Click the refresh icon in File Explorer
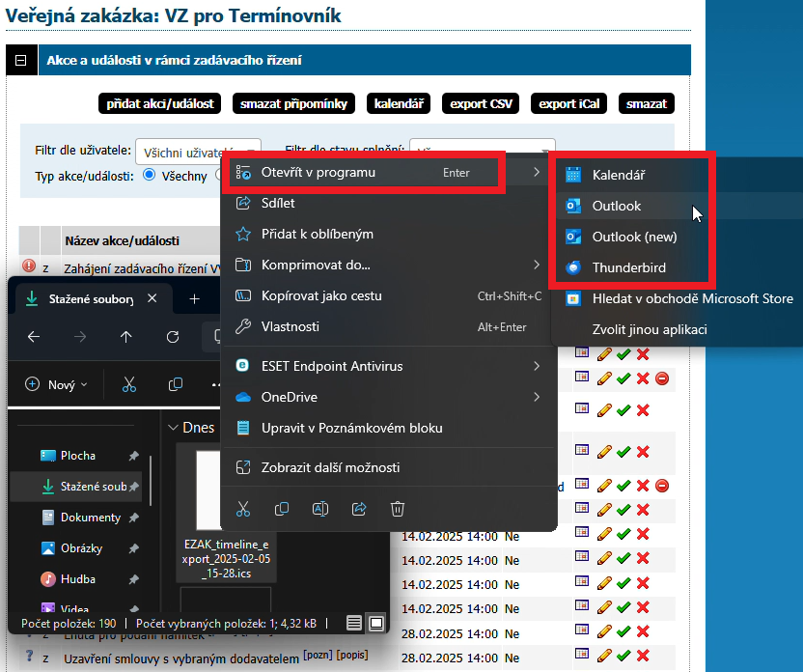The image size is (803, 672). (x=173, y=337)
